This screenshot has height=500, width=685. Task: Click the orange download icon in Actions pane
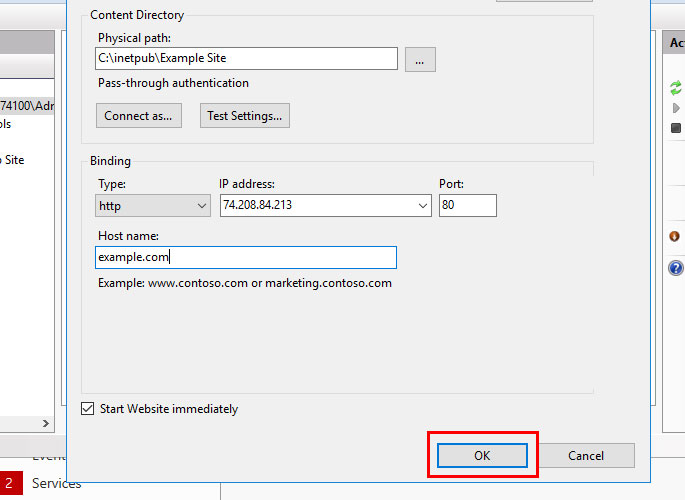click(675, 236)
